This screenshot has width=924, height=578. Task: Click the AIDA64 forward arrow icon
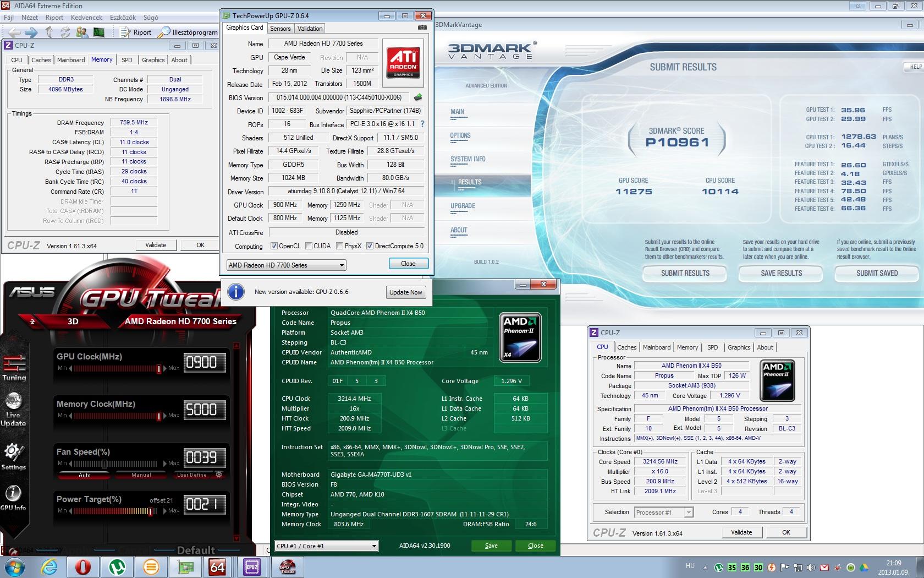tap(31, 32)
